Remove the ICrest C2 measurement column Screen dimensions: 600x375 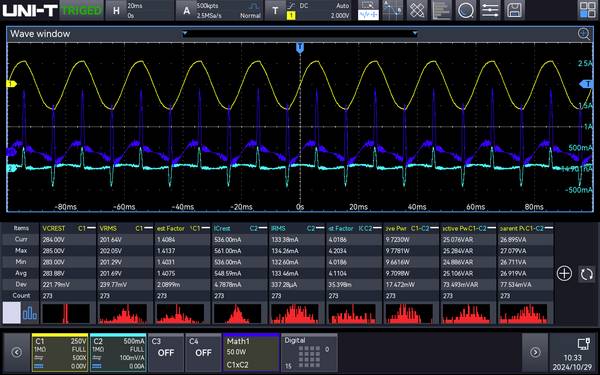tap(263, 228)
